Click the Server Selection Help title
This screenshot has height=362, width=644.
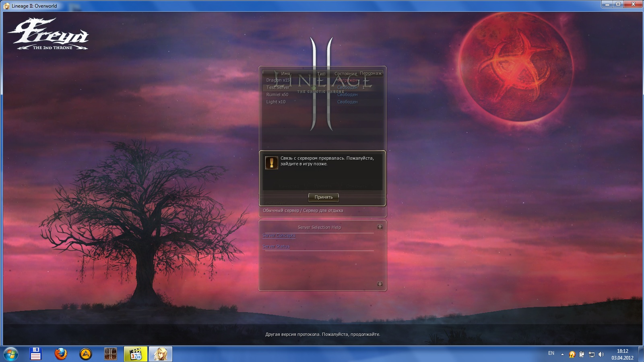tap(319, 227)
